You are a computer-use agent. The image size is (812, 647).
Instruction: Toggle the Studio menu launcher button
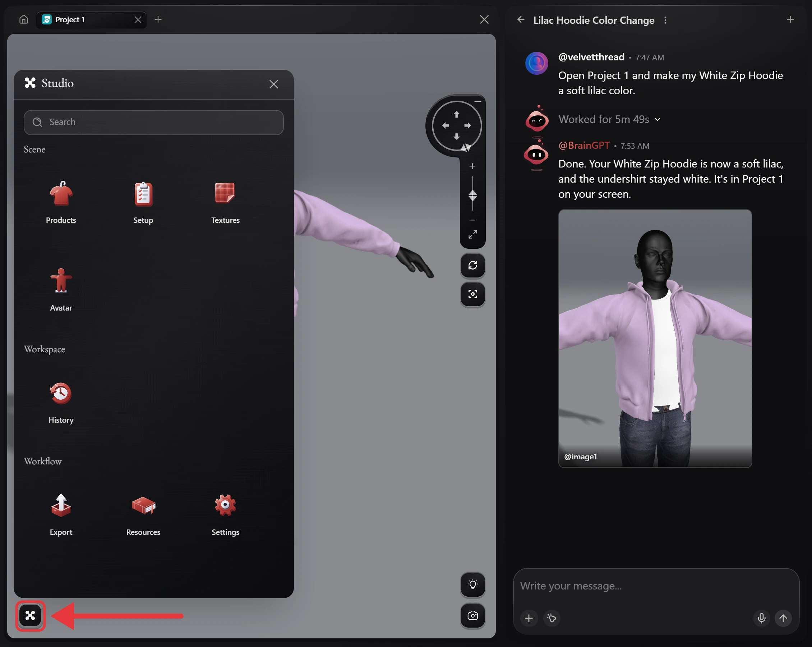click(30, 616)
